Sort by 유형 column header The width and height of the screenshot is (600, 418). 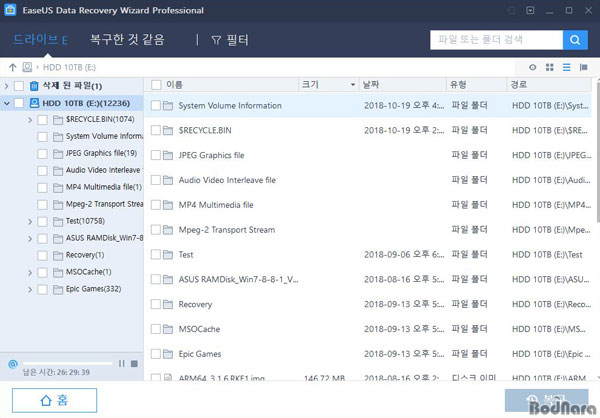point(458,85)
